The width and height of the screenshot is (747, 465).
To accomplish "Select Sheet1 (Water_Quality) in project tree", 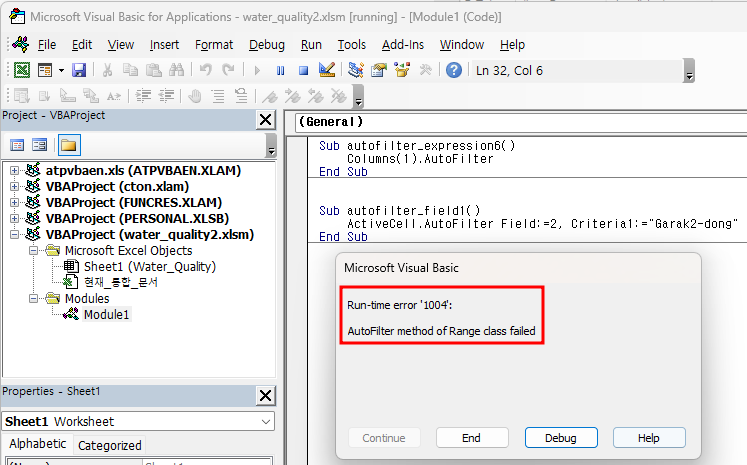I will coord(150,267).
